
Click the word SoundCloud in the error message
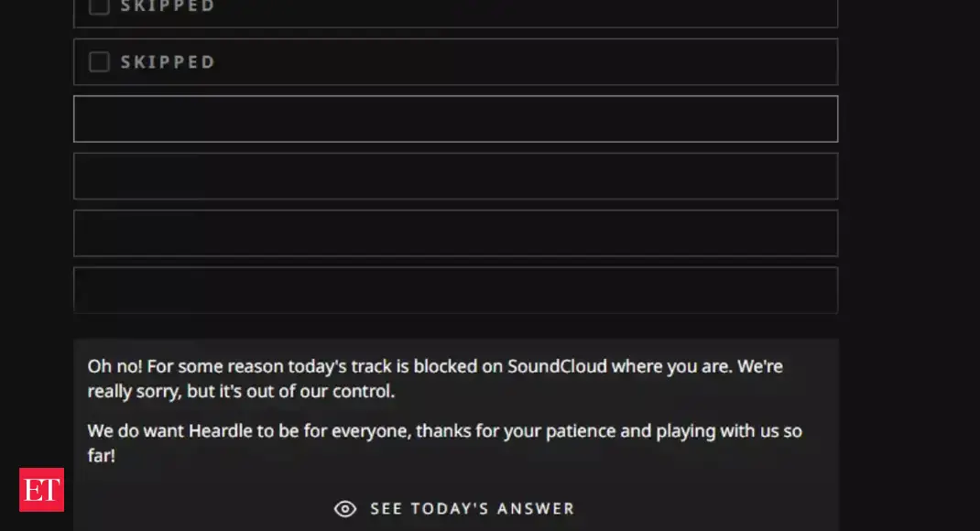555,366
